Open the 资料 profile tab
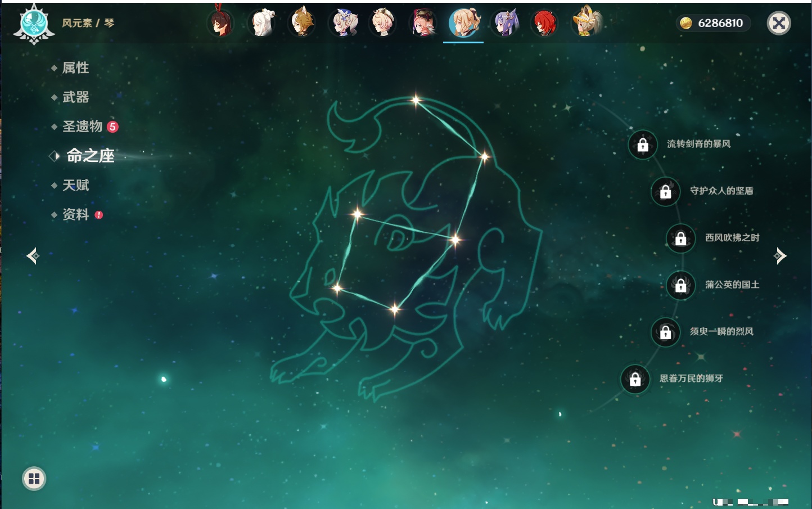 [x=75, y=214]
